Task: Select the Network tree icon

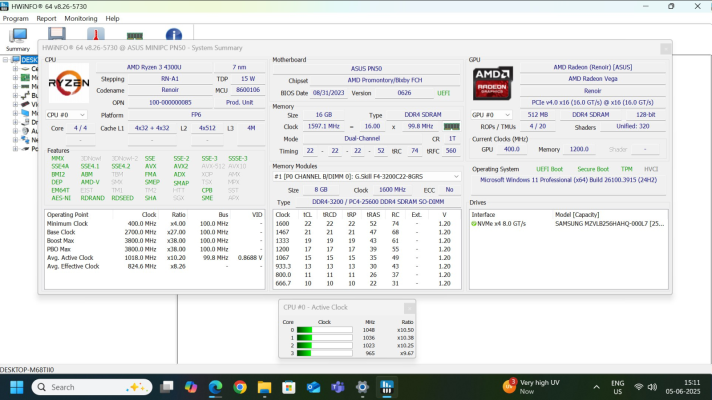Action: (25, 140)
